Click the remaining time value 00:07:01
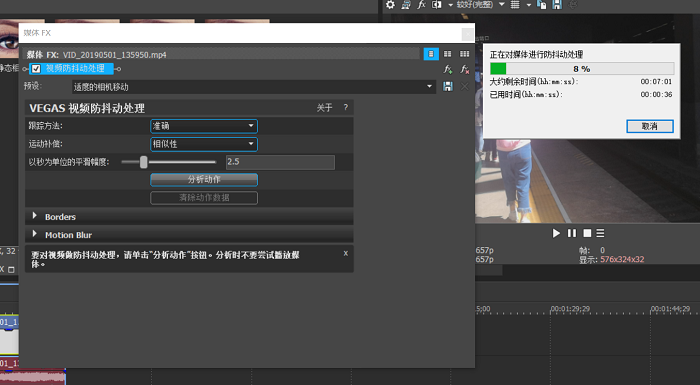700x385 pixels. (x=656, y=82)
